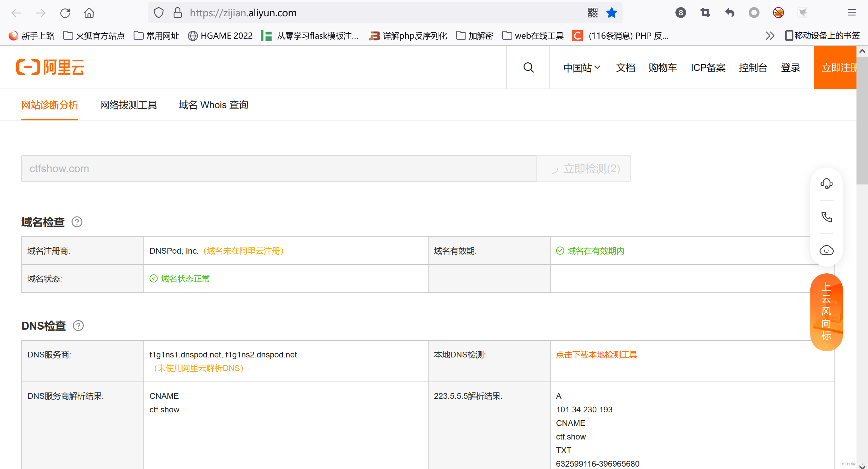Open HGAME 2022 bookmark
This screenshot has width=868, height=469.
(x=220, y=36)
